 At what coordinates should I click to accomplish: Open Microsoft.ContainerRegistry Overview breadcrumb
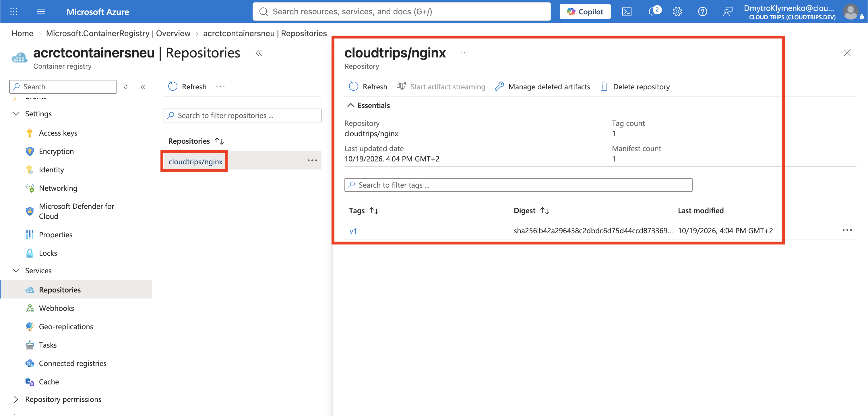tap(118, 33)
